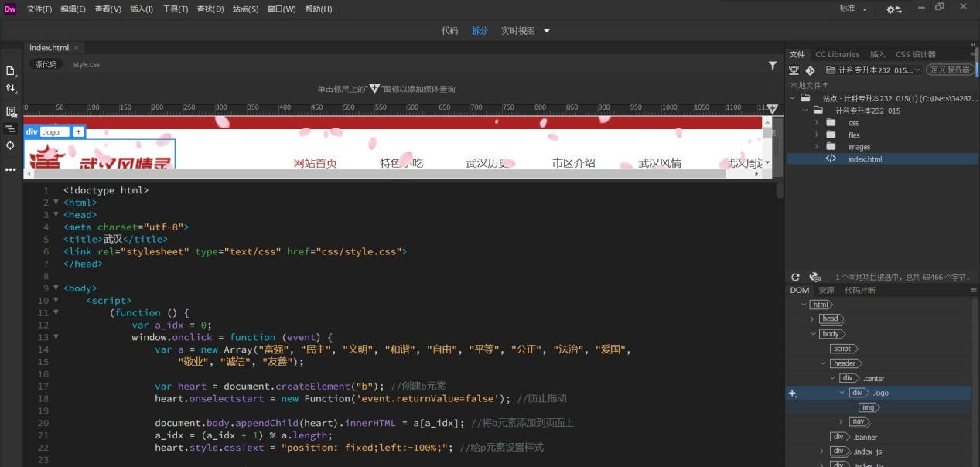The image size is (980, 467).
Task: Click the ruler marker at top right of ruler
Action: (x=772, y=110)
